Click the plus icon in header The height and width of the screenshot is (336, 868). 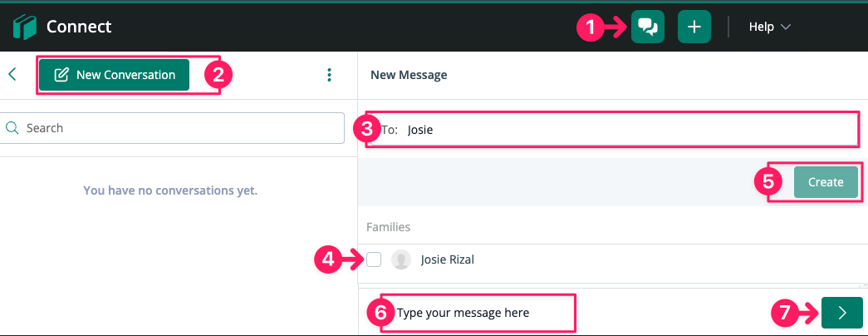pos(694,27)
